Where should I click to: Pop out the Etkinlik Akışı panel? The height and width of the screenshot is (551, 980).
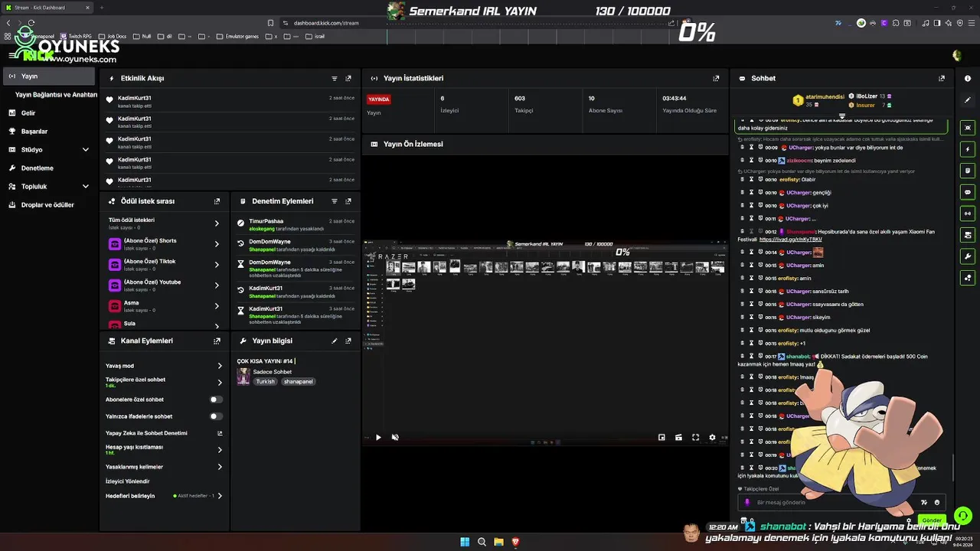[348, 78]
